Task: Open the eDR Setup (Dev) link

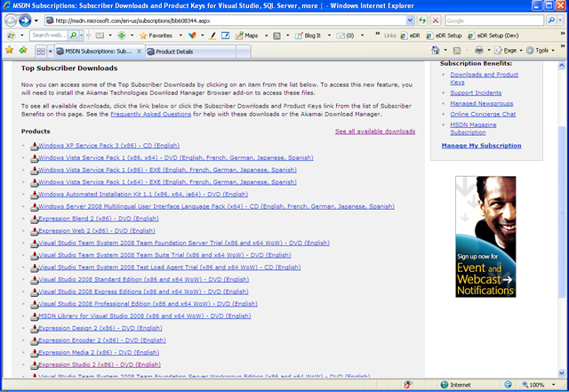Action: click(x=493, y=36)
